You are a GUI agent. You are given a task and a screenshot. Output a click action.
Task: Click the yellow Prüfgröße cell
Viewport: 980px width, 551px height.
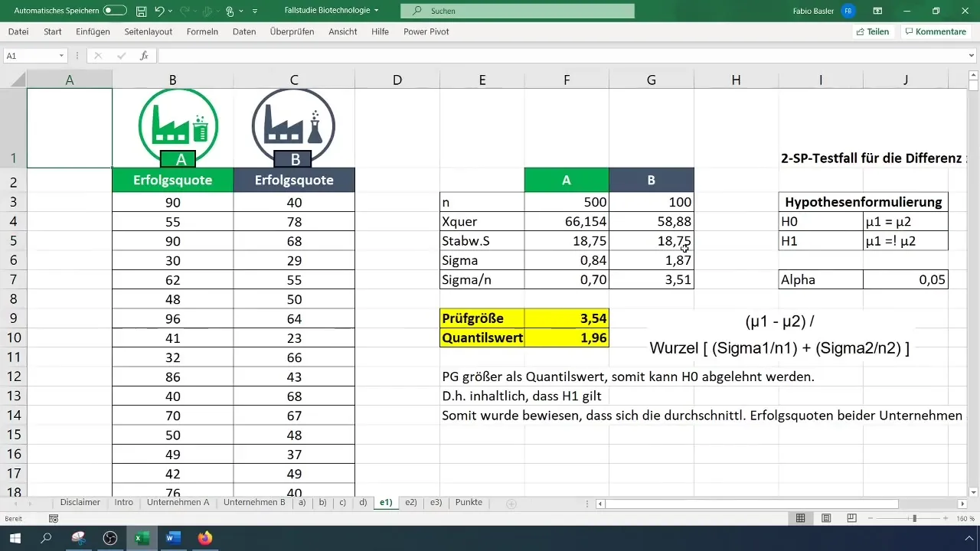click(x=482, y=318)
